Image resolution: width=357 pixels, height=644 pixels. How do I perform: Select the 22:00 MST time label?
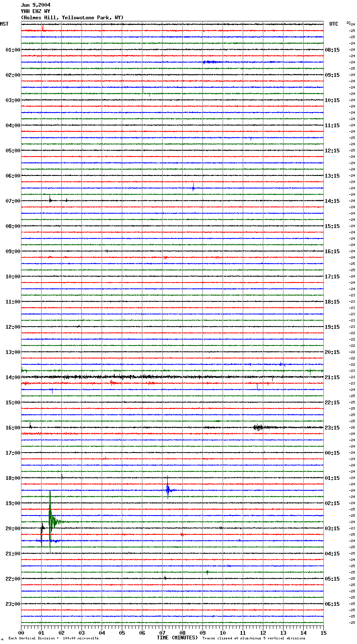pyautogui.click(x=13, y=579)
